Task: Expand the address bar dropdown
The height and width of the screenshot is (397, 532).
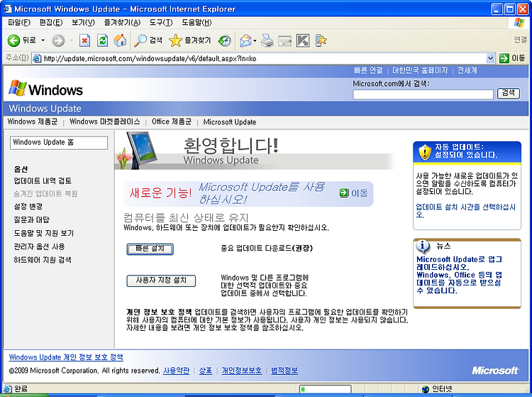Action: [x=490, y=58]
